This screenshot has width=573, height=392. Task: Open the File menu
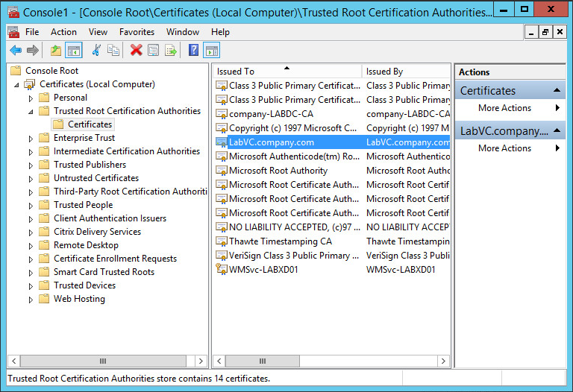click(x=32, y=32)
